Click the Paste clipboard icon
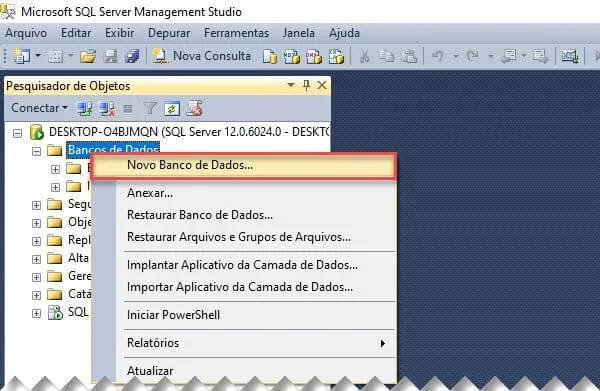Image resolution: width=600 pixels, height=391 pixels. pos(409,56)
